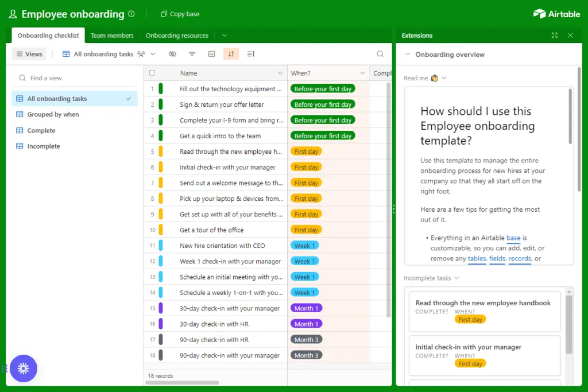The height and width of the screenshot is (392, 588).
Task: Select All onboarding tasks in sidebar
Action: 75,99
